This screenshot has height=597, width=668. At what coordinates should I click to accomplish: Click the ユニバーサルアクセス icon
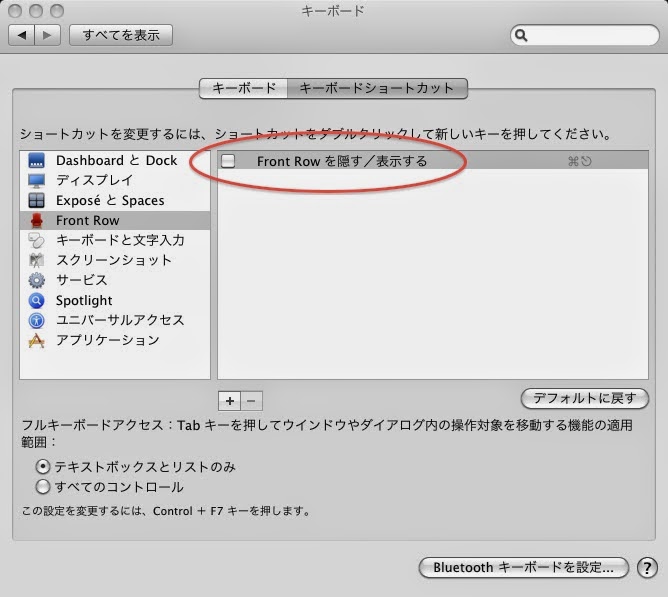click(x=37, y=320)
